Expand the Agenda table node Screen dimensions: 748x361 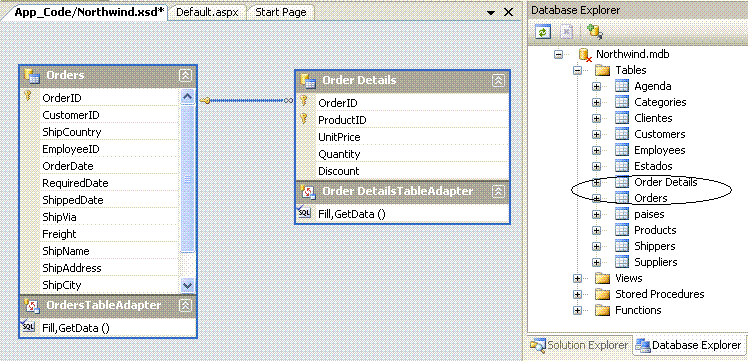[x=596, y=87]
